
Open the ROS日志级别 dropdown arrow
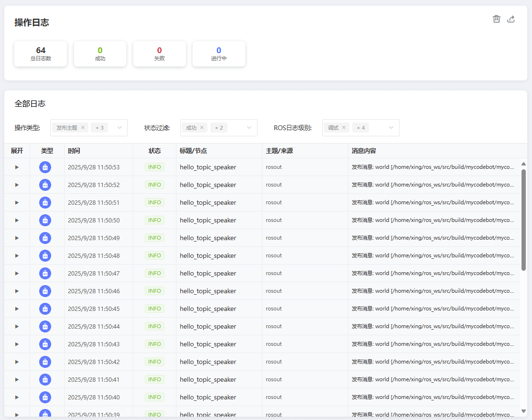pos(391,128)
